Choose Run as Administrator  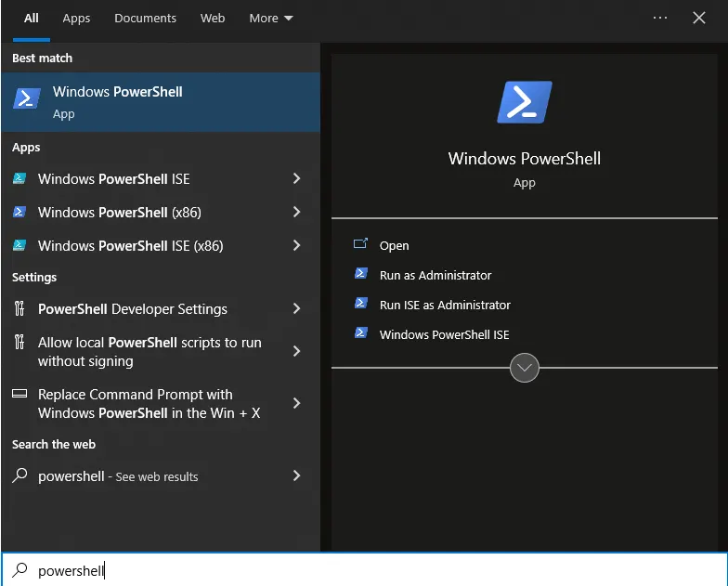tap(435, 275)
